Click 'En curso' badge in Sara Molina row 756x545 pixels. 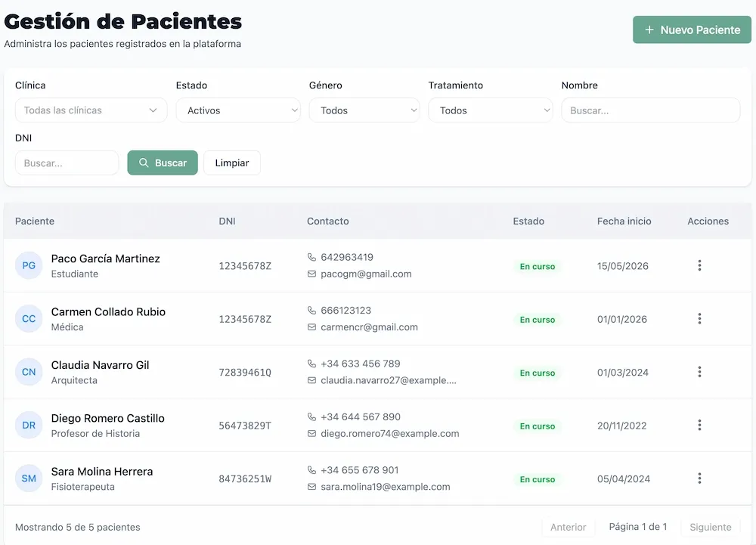point(538,479)
